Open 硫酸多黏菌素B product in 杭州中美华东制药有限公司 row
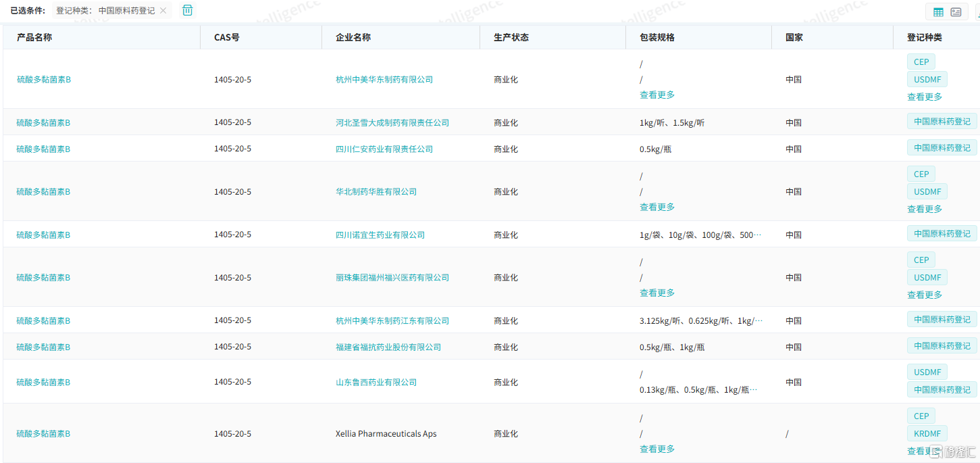Image resolution: width=980 pixels, height=463 pixels. click(x=43, y=79)
